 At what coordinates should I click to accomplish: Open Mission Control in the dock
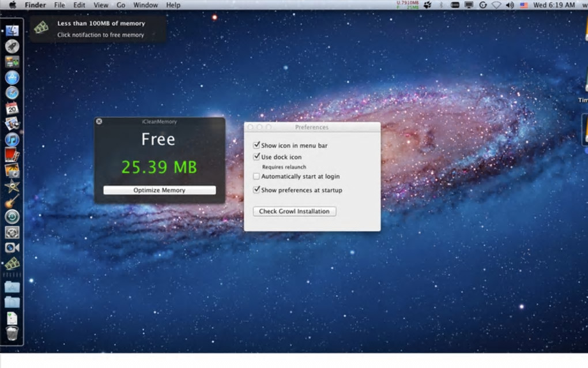click(x=12, y=62)
